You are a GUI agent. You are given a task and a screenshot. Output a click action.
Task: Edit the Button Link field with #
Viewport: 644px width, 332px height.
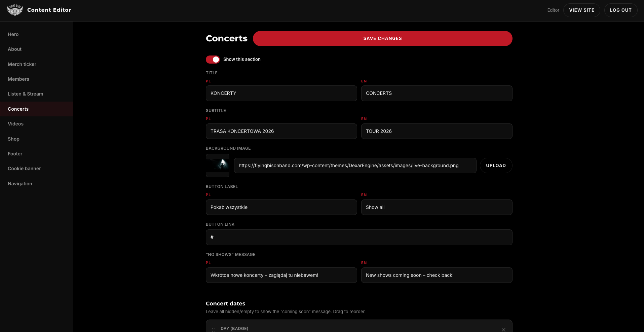point(359,237)
